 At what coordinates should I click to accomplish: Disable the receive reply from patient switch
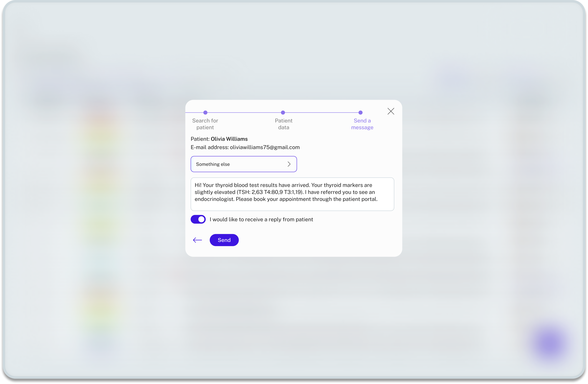(x=198, y=219)
